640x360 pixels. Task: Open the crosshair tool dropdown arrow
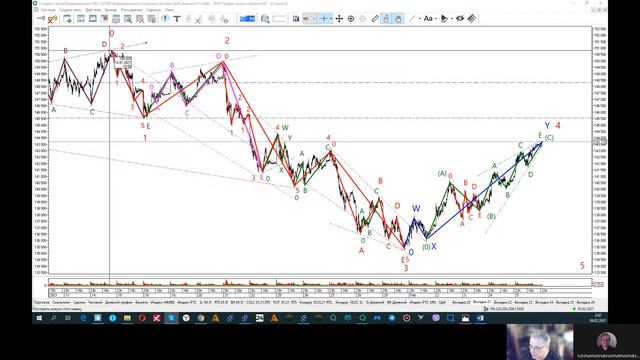(331, 19)
